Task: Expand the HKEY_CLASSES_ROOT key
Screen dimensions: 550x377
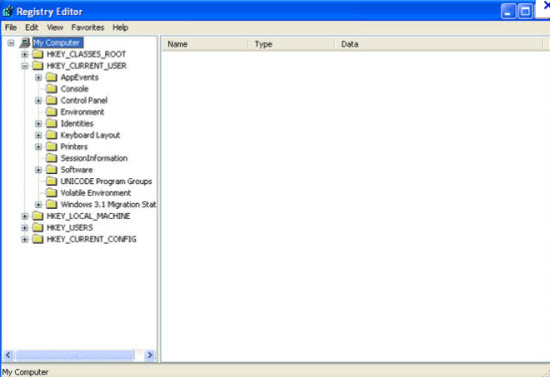Action: (x=25, y=54)
